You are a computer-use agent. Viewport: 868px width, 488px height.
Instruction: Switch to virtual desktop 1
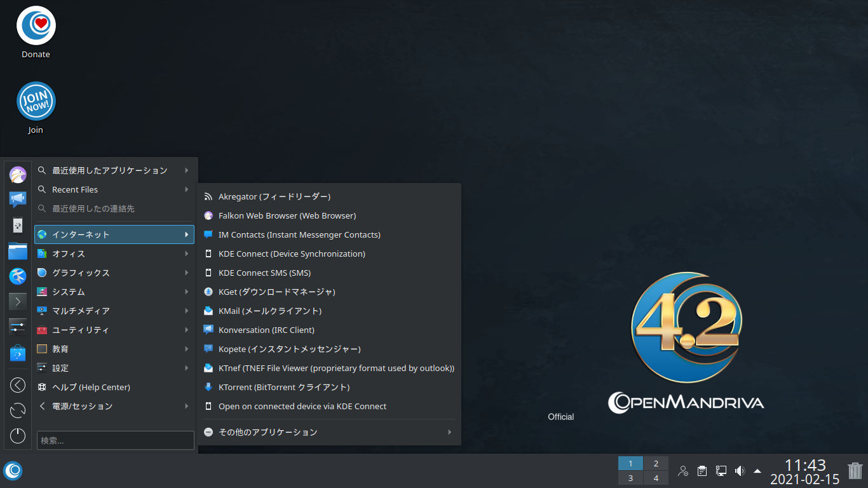pos(630,463)
